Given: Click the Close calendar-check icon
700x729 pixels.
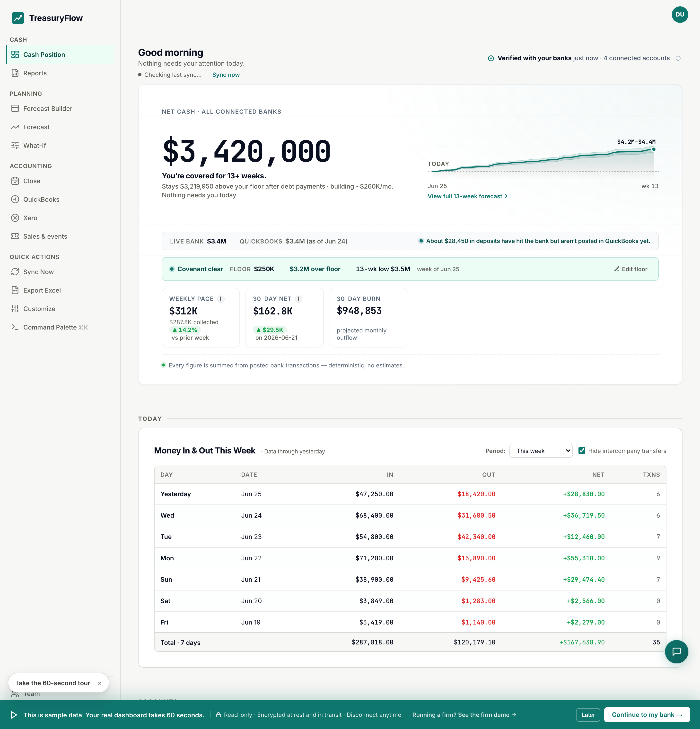Looking at the screenshot, I should pyautogui.click(x=15, y=181).
